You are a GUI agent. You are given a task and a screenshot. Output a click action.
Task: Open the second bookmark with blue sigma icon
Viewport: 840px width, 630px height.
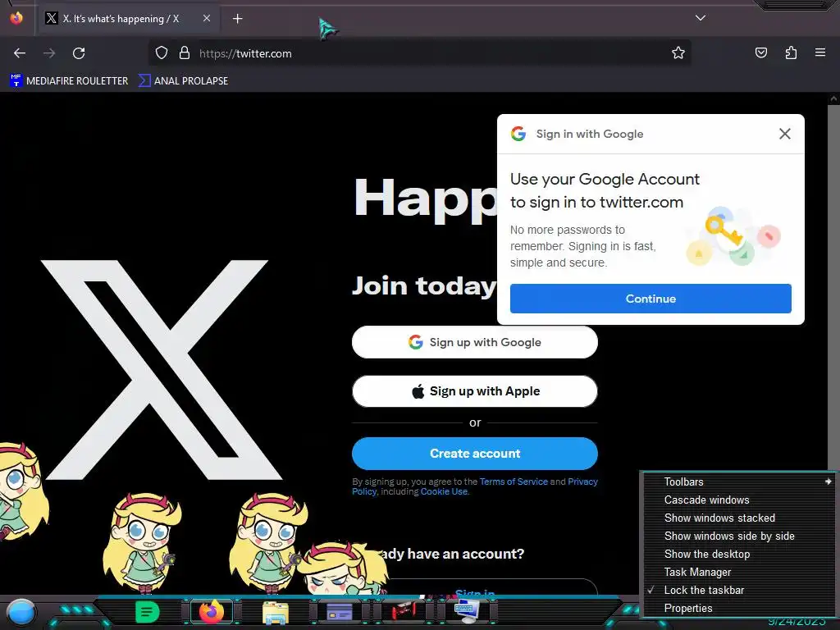click(x=183, y=81)
